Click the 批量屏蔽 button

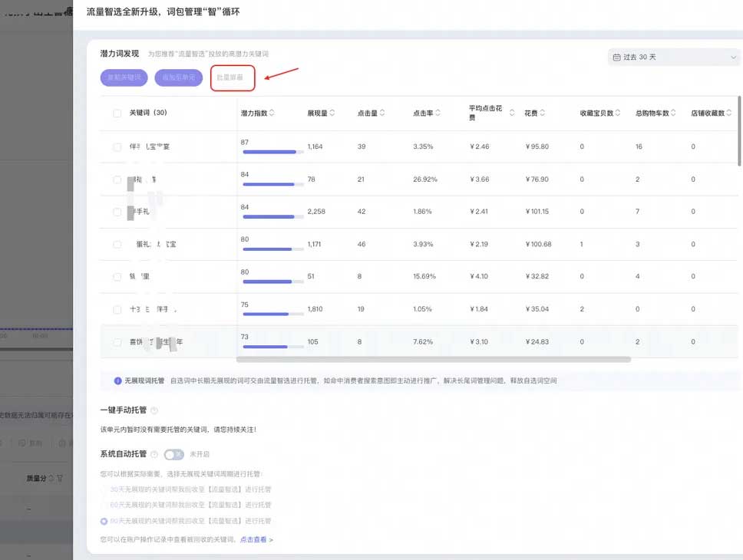tap(230, 77)
